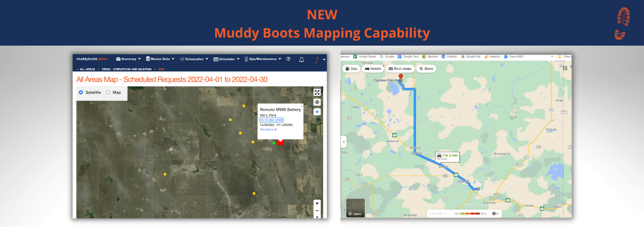644x227 pixels.
Task: Select the Satellite radio button
Action: tap(81, 92)
